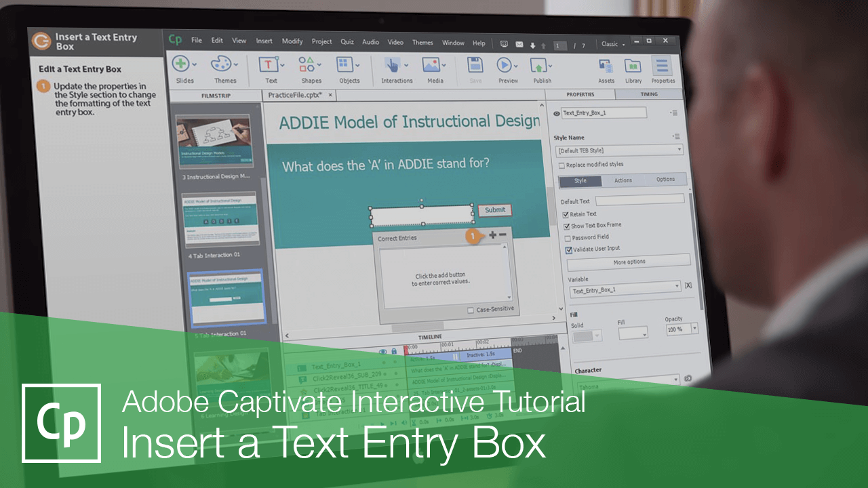Click the Interactions icon
868x488 pixels.
click(393, 64)
